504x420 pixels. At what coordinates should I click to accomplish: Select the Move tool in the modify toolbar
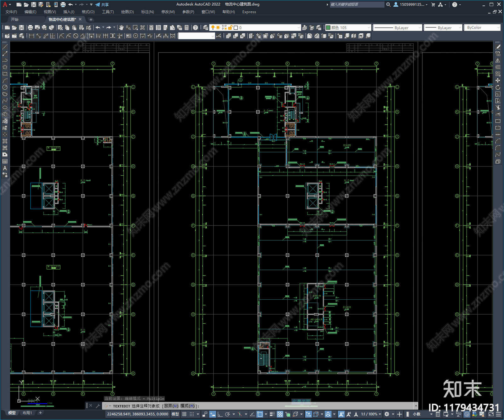coord(498,81)
